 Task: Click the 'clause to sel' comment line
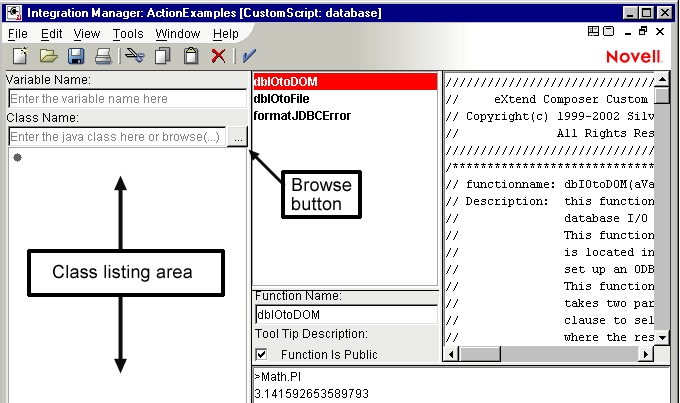pos(550,320)
